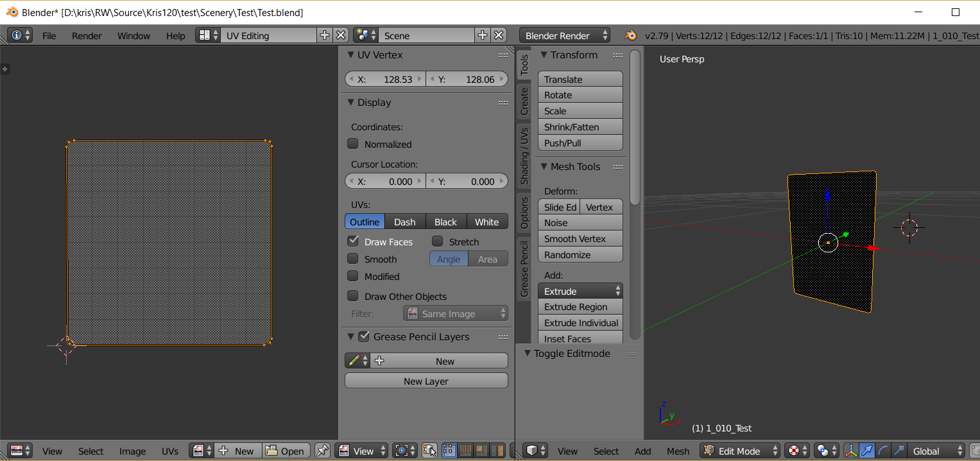Open the Blender Render engine dropdown
The height and width of the screenshot is (461, 980).
[565, 35]
